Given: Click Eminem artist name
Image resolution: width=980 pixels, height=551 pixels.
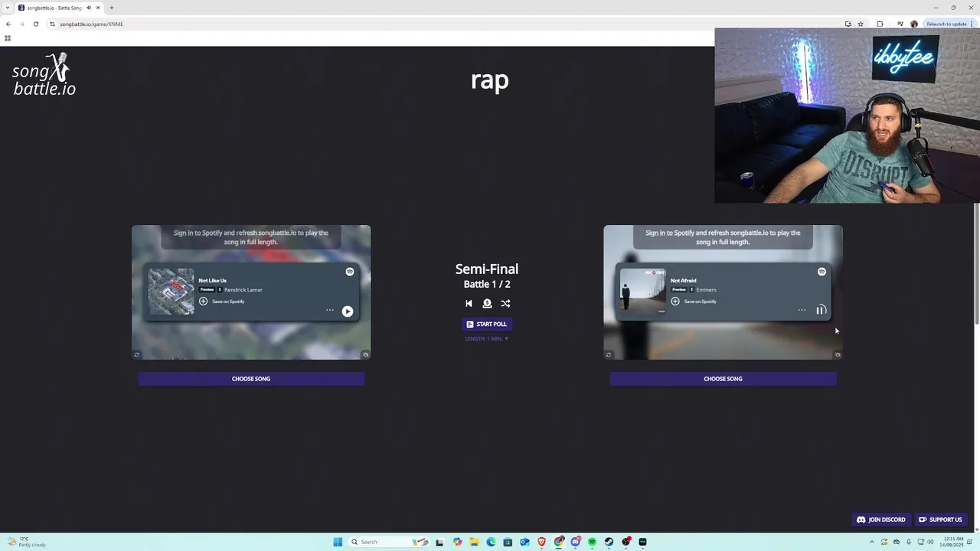Looking at the screenshot, I should [706, 290].
